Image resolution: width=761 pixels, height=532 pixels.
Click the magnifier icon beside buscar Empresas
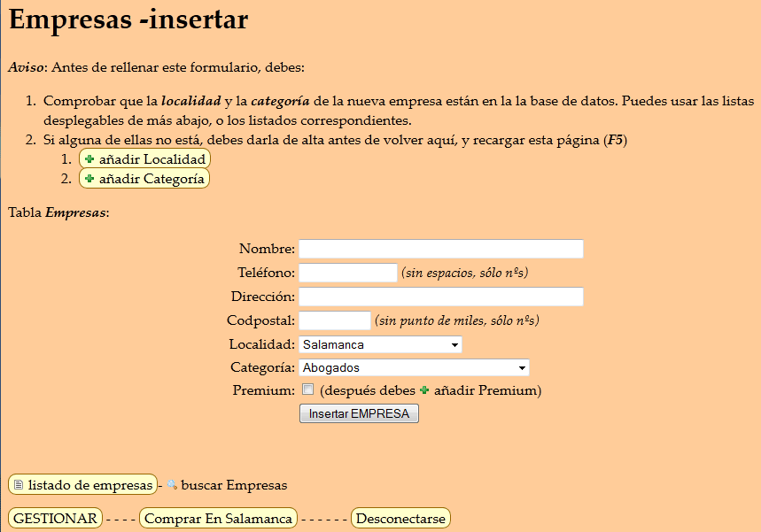point(172,485)
